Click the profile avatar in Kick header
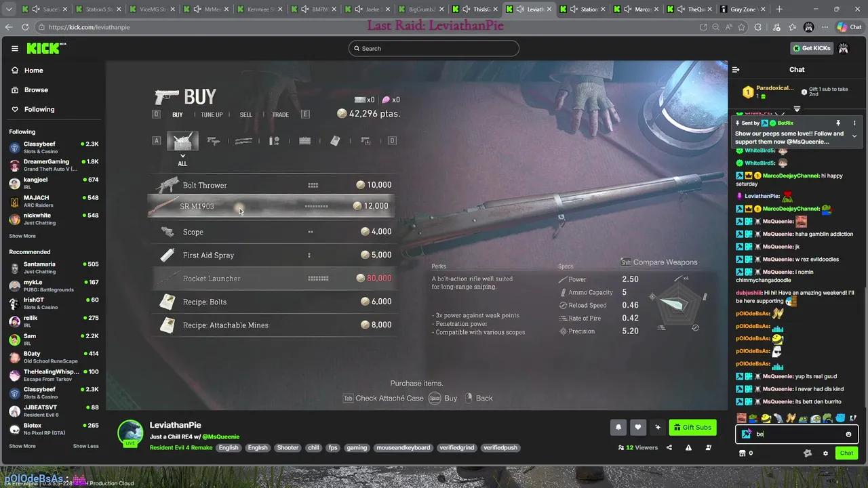868x488 pixels. tap(843, 48)
